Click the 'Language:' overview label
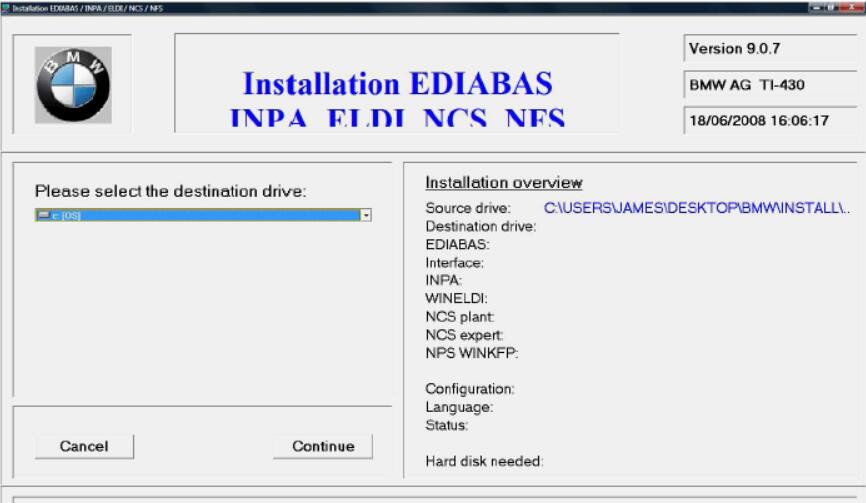This screenshot has height=503, width=866. (x=459, y=407)
